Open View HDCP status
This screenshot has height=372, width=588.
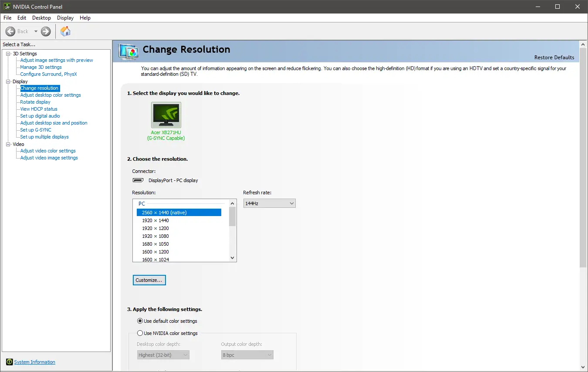(39, 109)
